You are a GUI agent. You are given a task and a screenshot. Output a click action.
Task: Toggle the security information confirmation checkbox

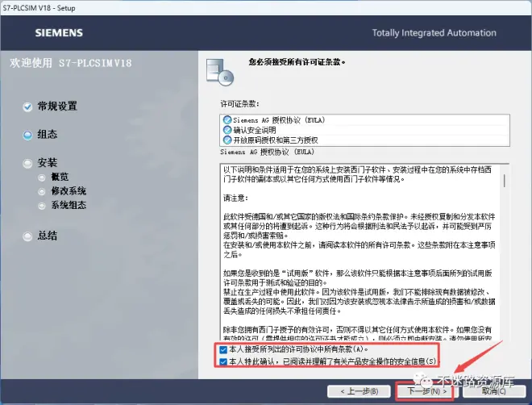pos(223,362)
